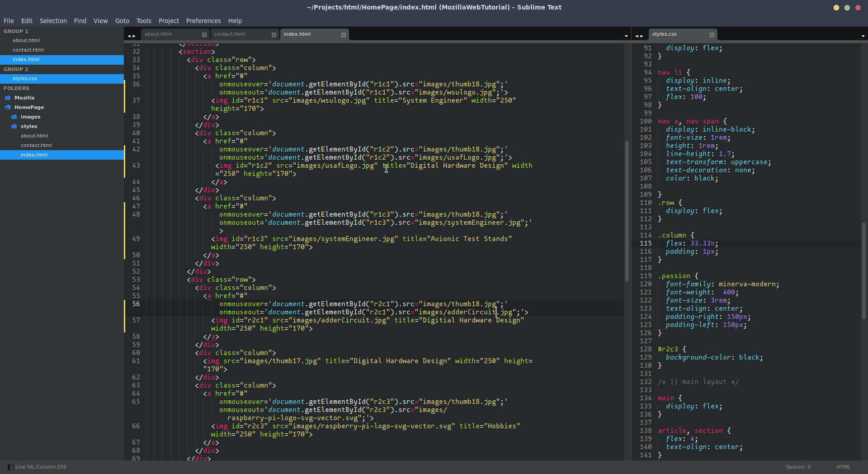Change indentation via Spaces: 2 selector
868x474 pixels.
[x=798, y=467]
